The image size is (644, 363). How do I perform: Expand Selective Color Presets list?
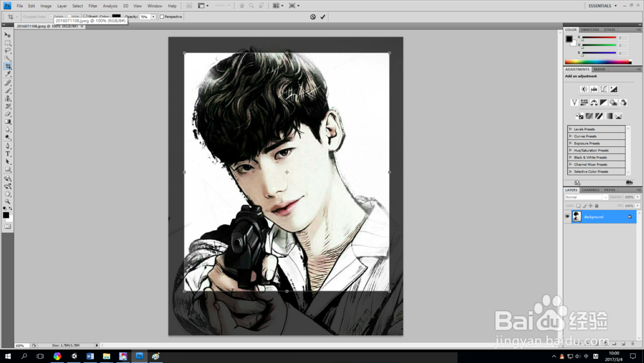[x=571, y=172]
